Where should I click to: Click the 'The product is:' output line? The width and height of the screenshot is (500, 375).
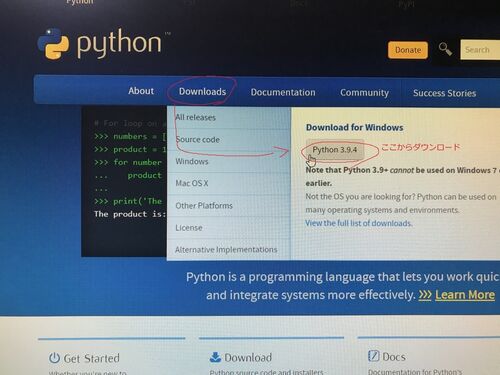[x=130, y=214]
